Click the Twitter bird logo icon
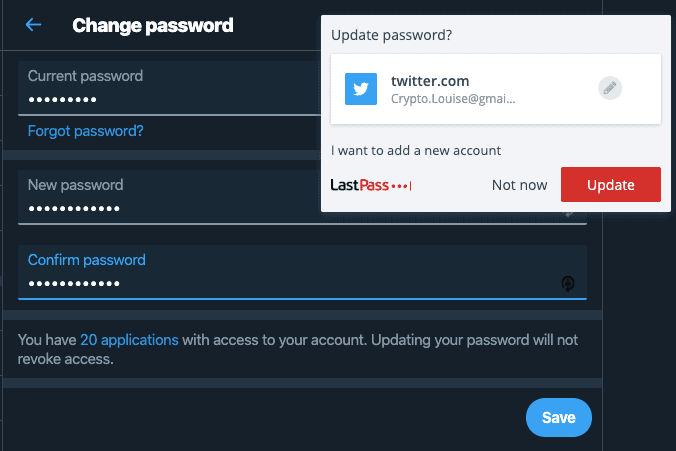 point(361,89)
